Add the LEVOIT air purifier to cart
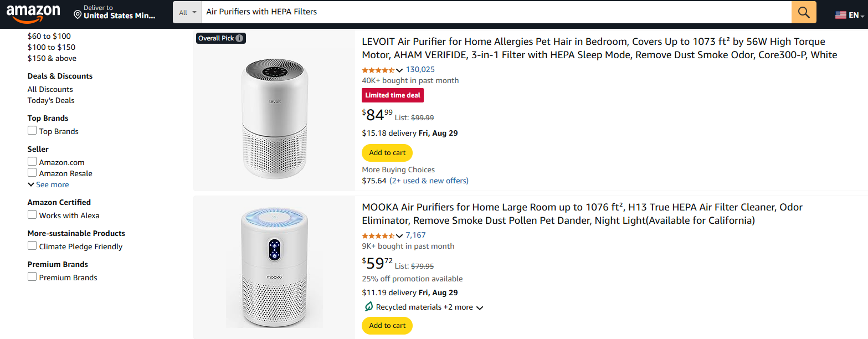The height and width of the screenshot is (339, 868). click(387, 153)
